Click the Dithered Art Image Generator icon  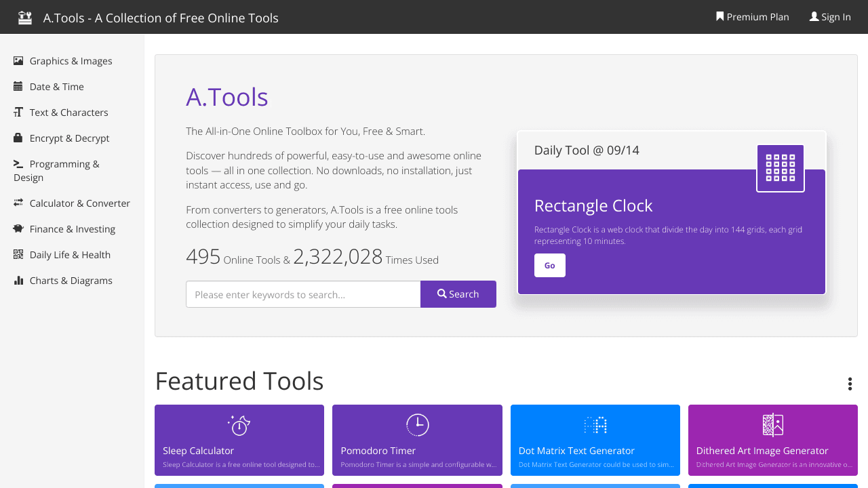point(772,425)
